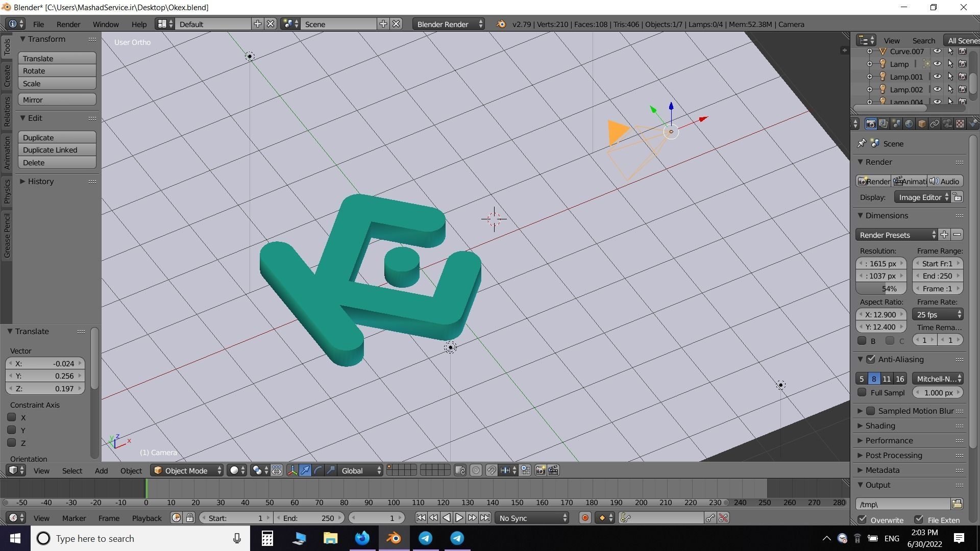Open the Render menu in info header

point(68,24)
